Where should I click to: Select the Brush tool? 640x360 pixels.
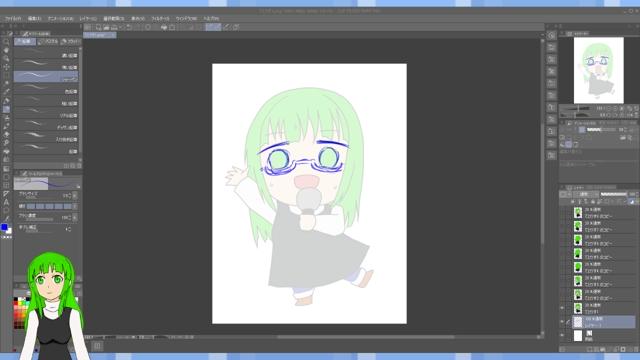(x=6, y=118)
